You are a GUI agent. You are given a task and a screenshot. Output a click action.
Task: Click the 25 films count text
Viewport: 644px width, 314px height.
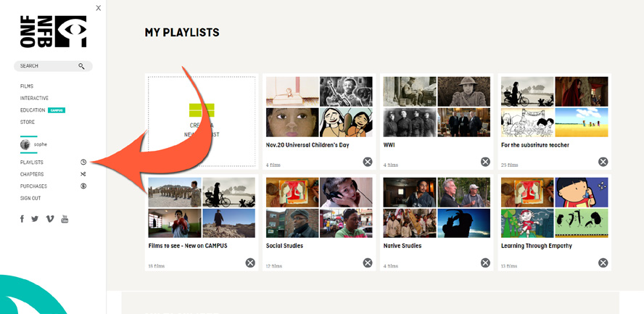point(509,165)
